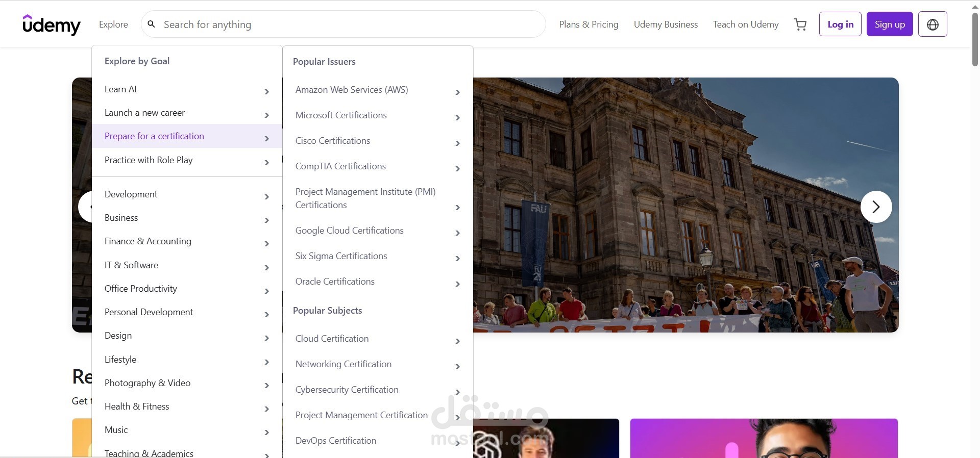Viewport: 980px width, 458px height.
Task: Click chevron next to Learn AI
Action: [266, 92]
